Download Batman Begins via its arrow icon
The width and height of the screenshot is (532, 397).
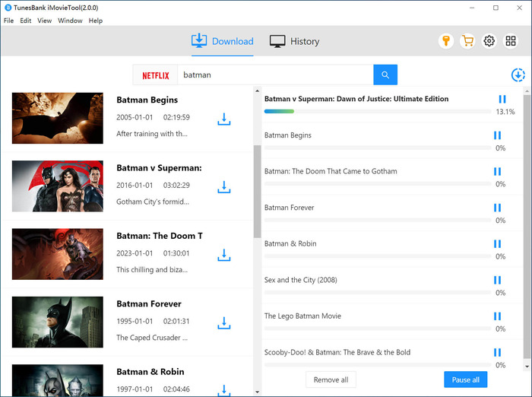(223, 119)
